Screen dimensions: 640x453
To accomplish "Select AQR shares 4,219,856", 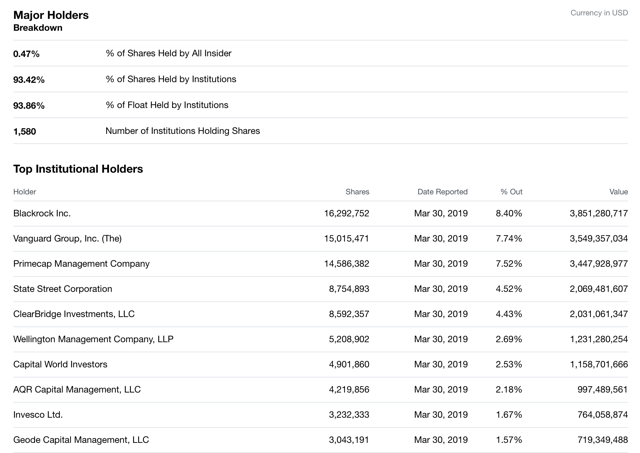I will tap(349, 390).
